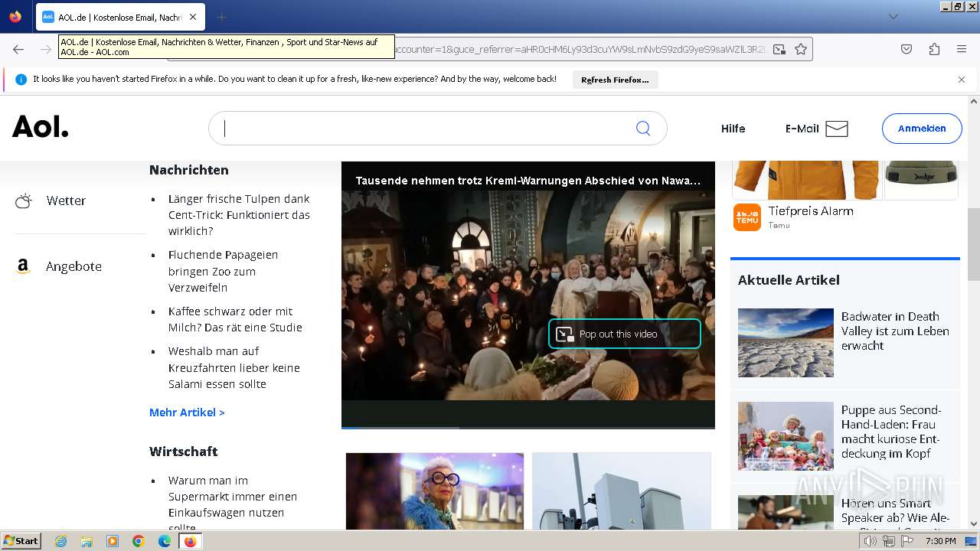Open article about Salami auf Kreuzfahrten
The height and width of the screenshot is (551, 980).
point(234,367)
